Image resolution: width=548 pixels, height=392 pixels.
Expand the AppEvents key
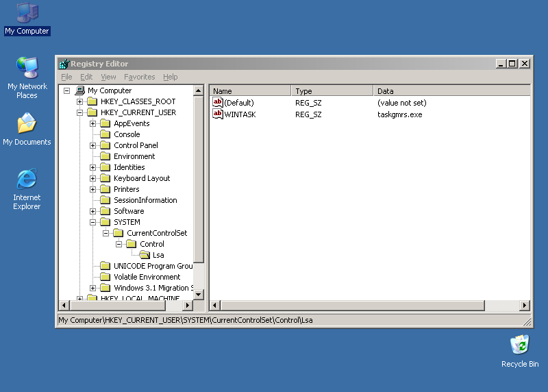pyautogui.click(x=92, y=123)
